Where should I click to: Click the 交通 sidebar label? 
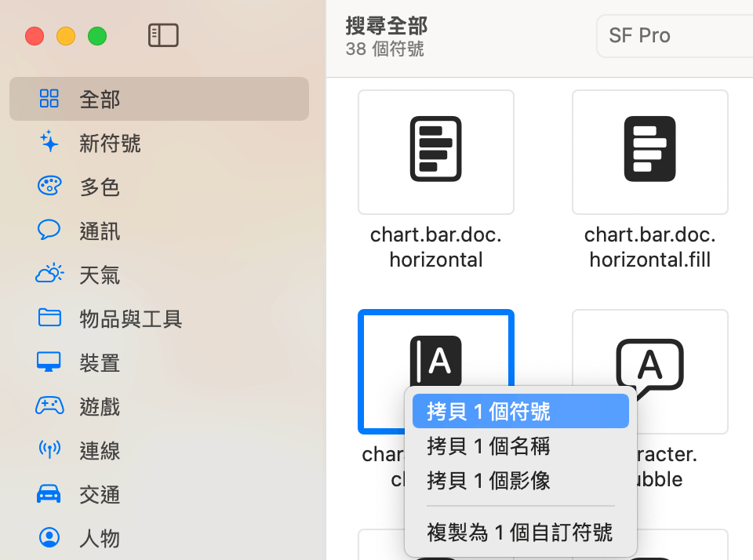[x=100, y=495]
